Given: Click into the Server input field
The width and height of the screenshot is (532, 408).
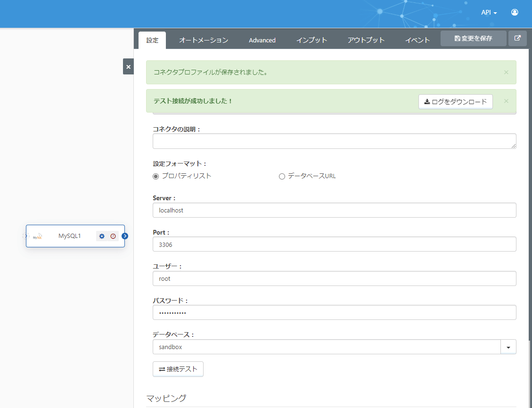Looking at the screenshot, I should [x=334, y=210].
